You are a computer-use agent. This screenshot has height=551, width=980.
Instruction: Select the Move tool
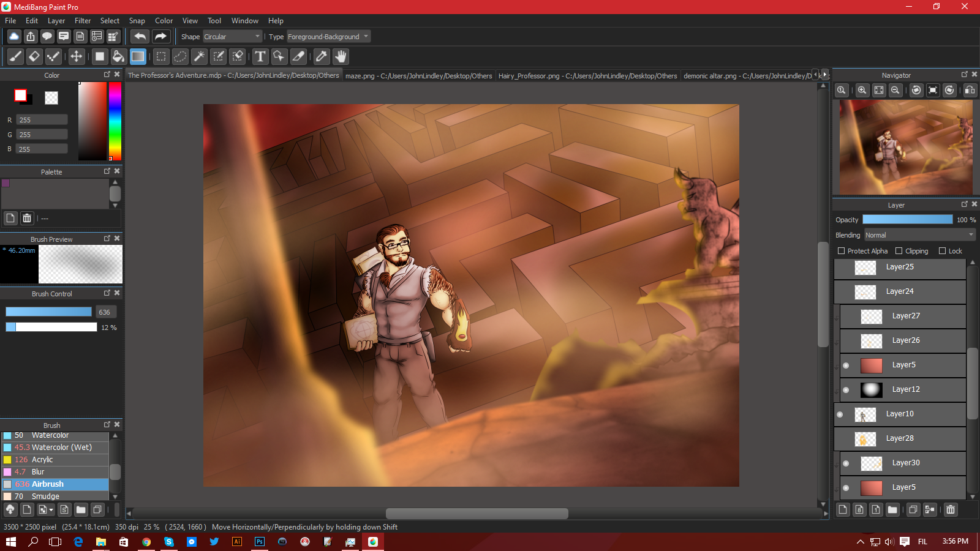(76, 57)
